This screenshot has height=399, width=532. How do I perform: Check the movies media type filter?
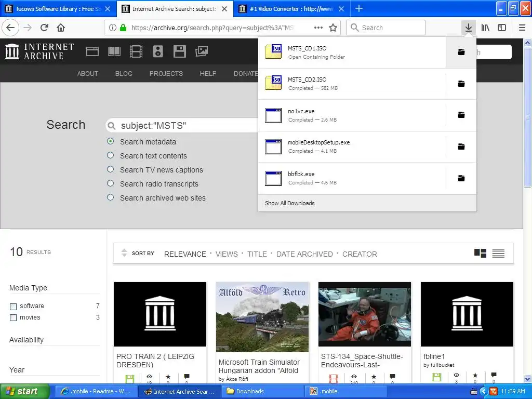click(x=13, y=317)
